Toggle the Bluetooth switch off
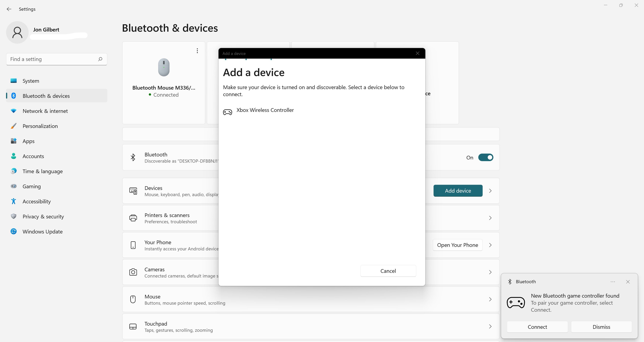 [486, 158]
